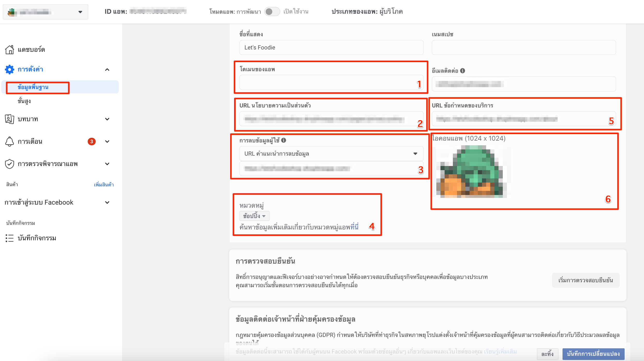Image resolution: width=644 pixels, height=361 pixels.
Task: Toggle the app mode switch to live
Action: click(272, 12)
